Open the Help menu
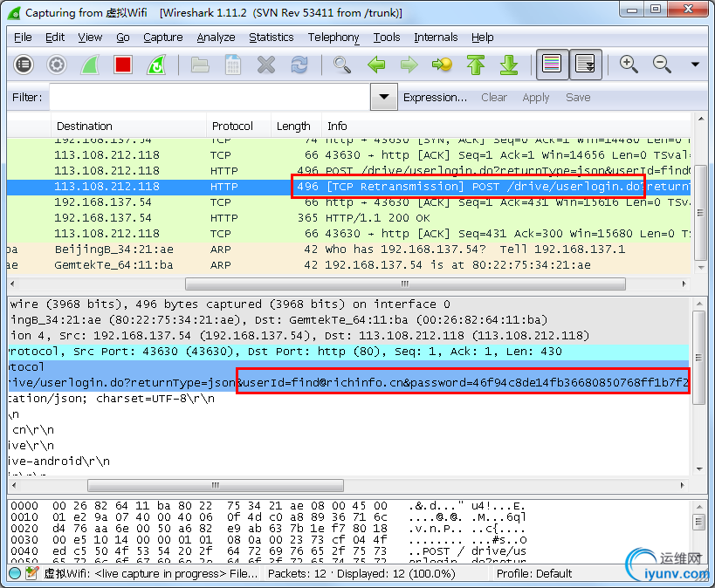Viewport: 715px width, 588px height. pos(482,38)
